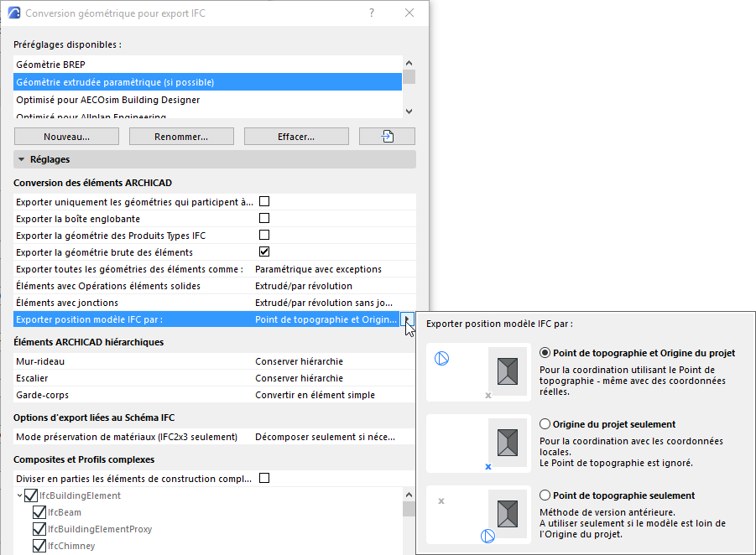756x555 pixels.
Task: Select 'Optimisé pour AECOsim Building Designer' preset
Action: [x=207, y=100]
